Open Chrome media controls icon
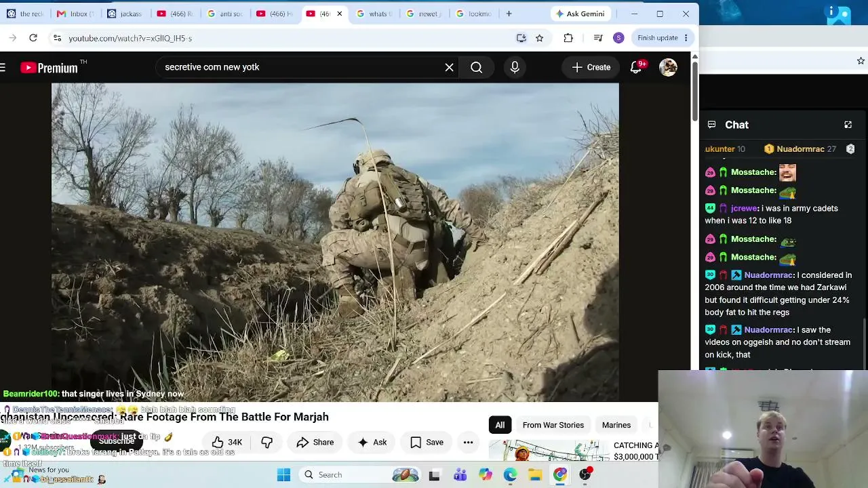This screenshot has width=868, height=488. click(x=598, y=38)
